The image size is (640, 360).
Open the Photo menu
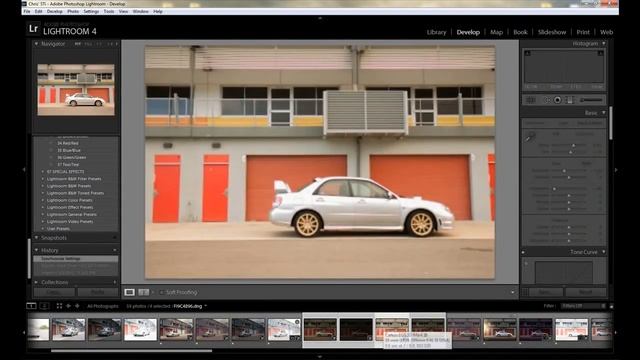pos(73,11)
